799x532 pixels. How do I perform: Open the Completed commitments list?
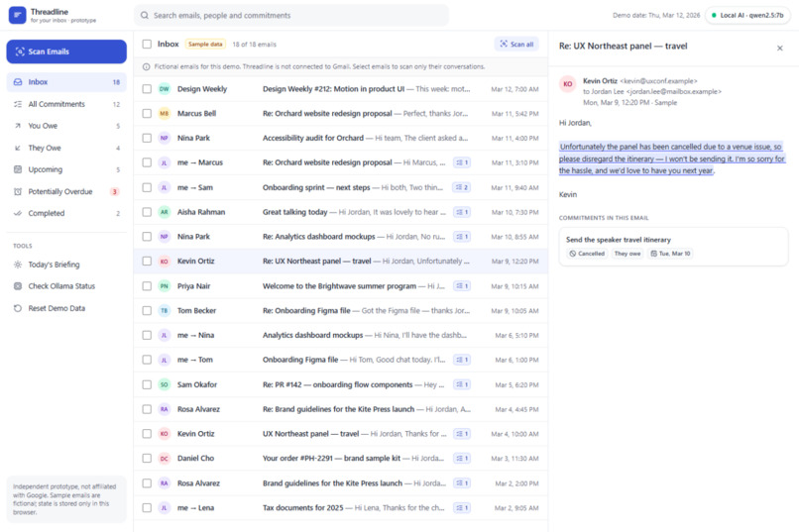click(66, 213)
